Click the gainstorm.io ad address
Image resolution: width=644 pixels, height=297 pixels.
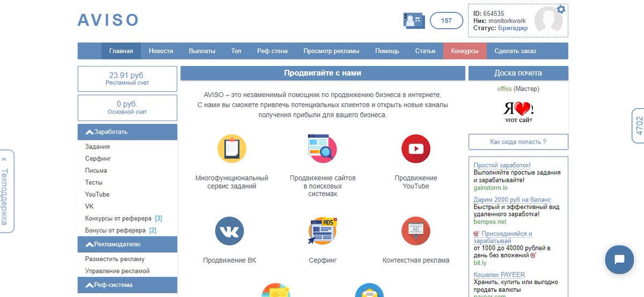(491, 188)
